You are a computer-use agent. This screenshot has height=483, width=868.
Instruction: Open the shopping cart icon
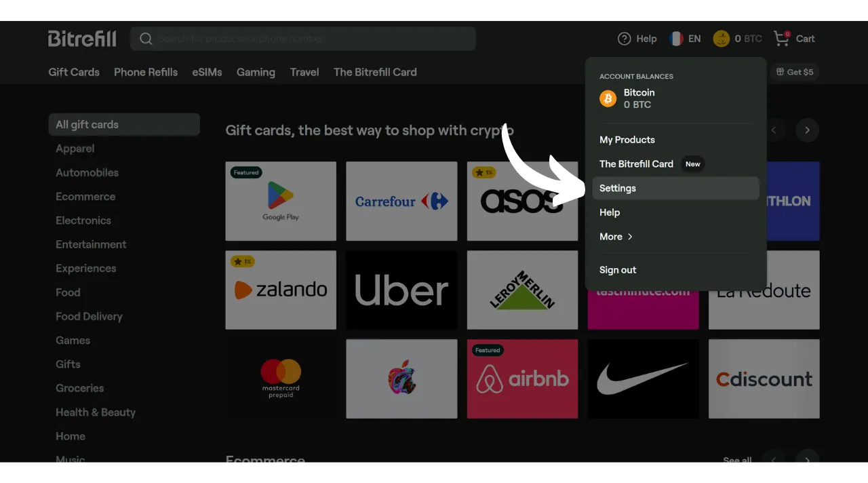(781, 38)
